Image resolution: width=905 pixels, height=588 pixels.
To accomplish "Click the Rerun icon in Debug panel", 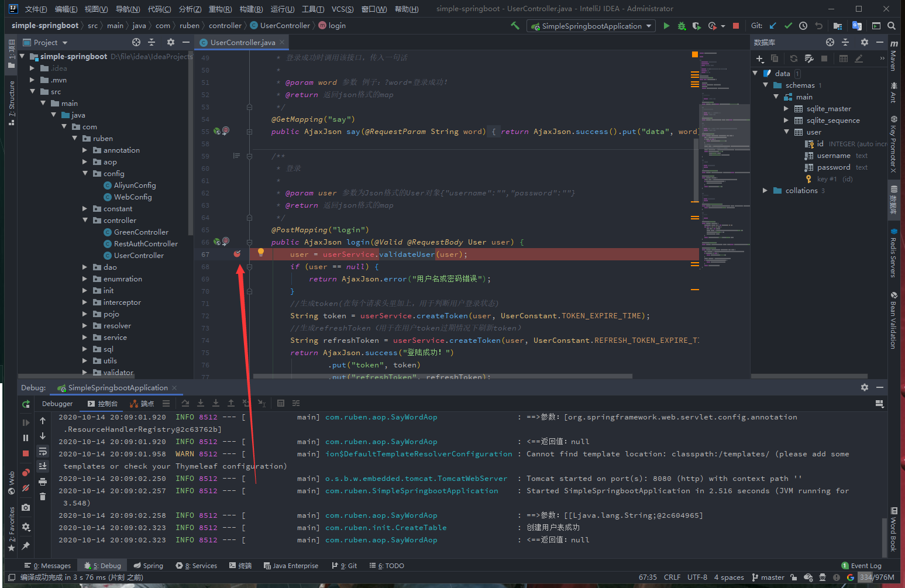I will (x=26, y=404).
